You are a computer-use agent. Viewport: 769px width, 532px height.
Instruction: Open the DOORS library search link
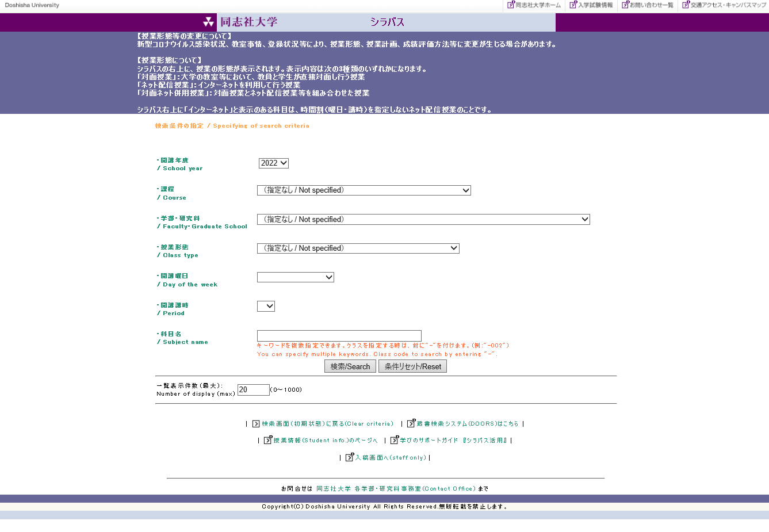[x=468, y=424]
